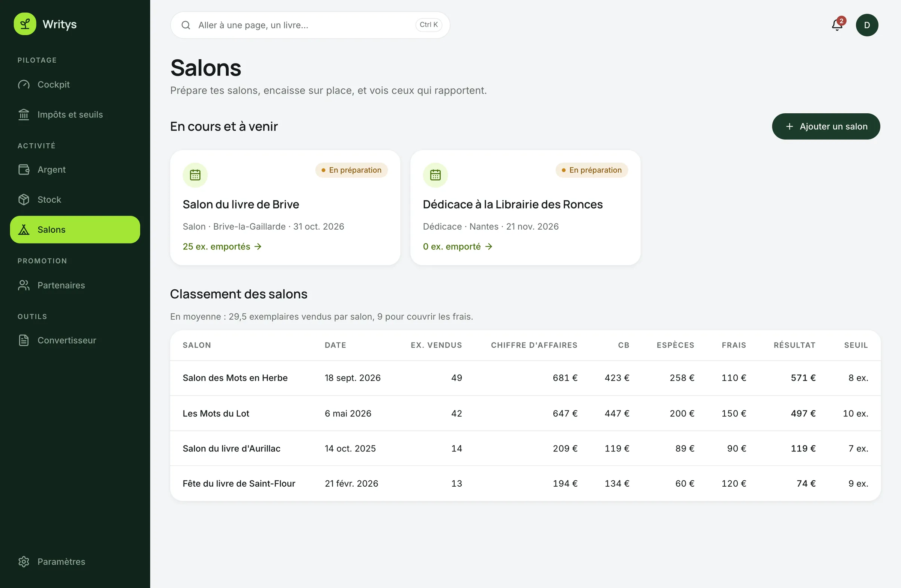Click calendar icon on Dédicace Librairie des Ronces card
The height and width of the screenshot is (588, 901).
[x=435, y=175]
